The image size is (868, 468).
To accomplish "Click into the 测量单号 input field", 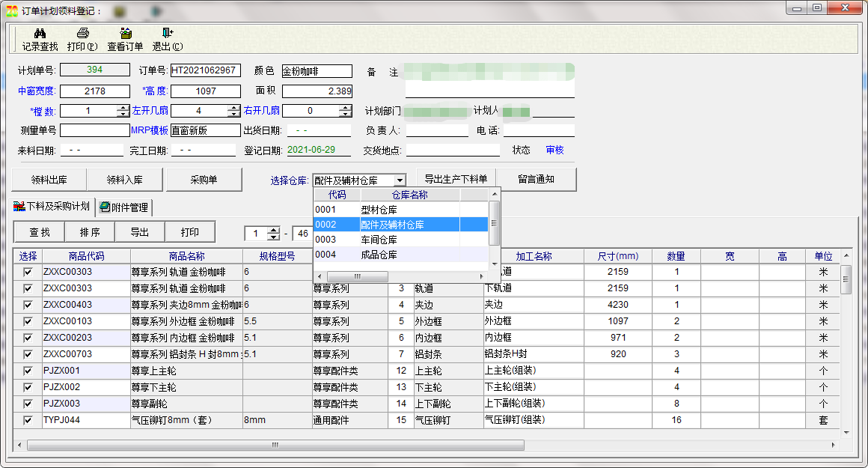I will 95,130.
